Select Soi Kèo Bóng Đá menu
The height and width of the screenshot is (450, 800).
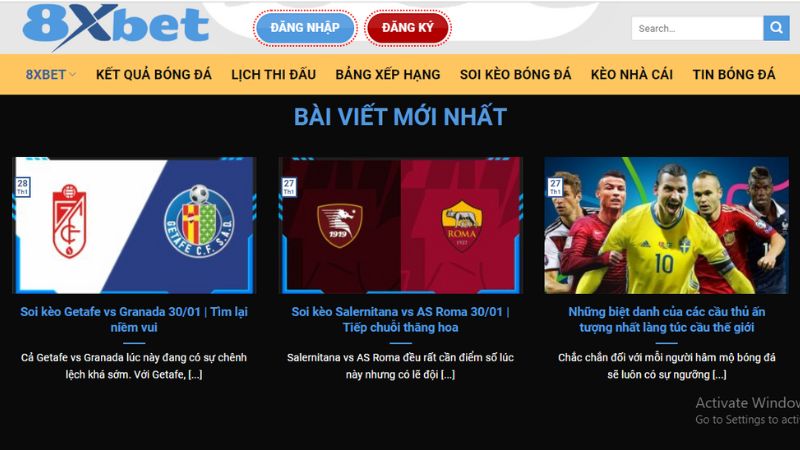(x=515, y=74)
